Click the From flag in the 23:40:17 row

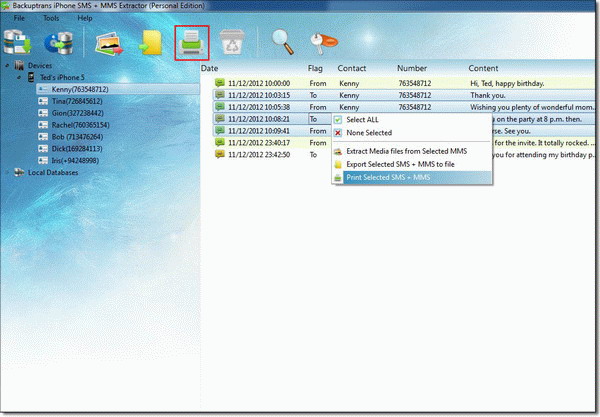318,142
